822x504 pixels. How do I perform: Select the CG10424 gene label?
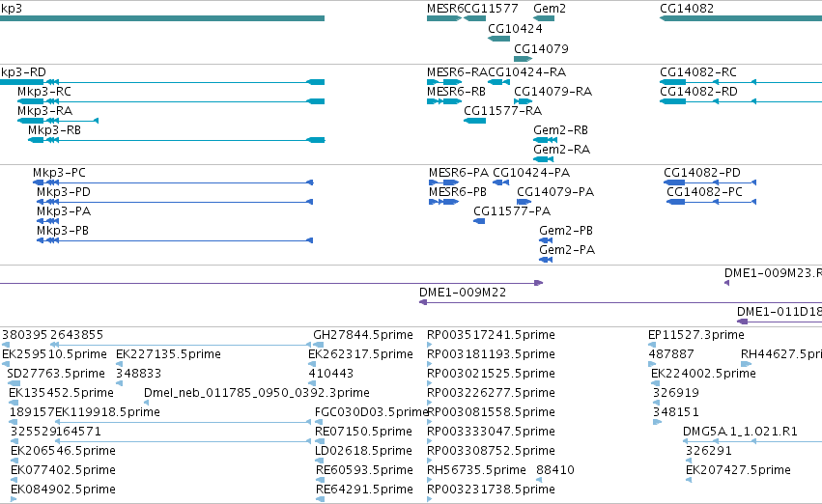point(515,29)
